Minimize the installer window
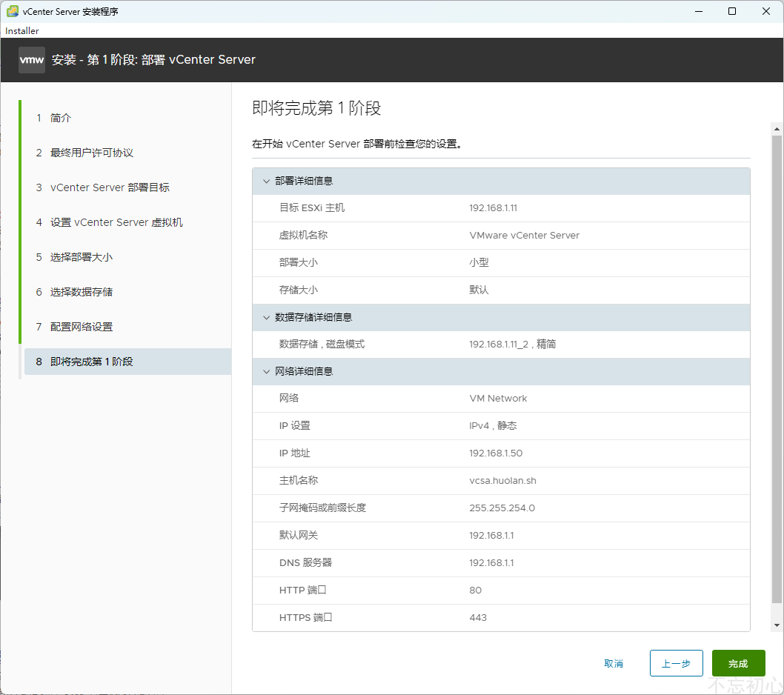The height and width of the screenshot is (695, 784). click(x=699, y=11)
